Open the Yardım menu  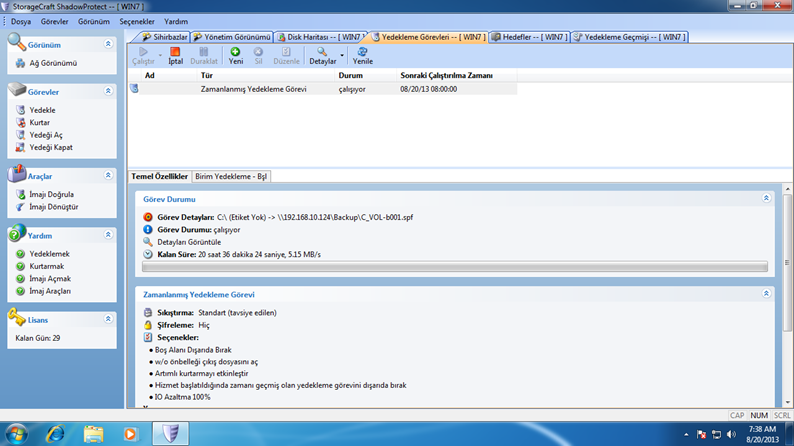(x=176, y=22)
